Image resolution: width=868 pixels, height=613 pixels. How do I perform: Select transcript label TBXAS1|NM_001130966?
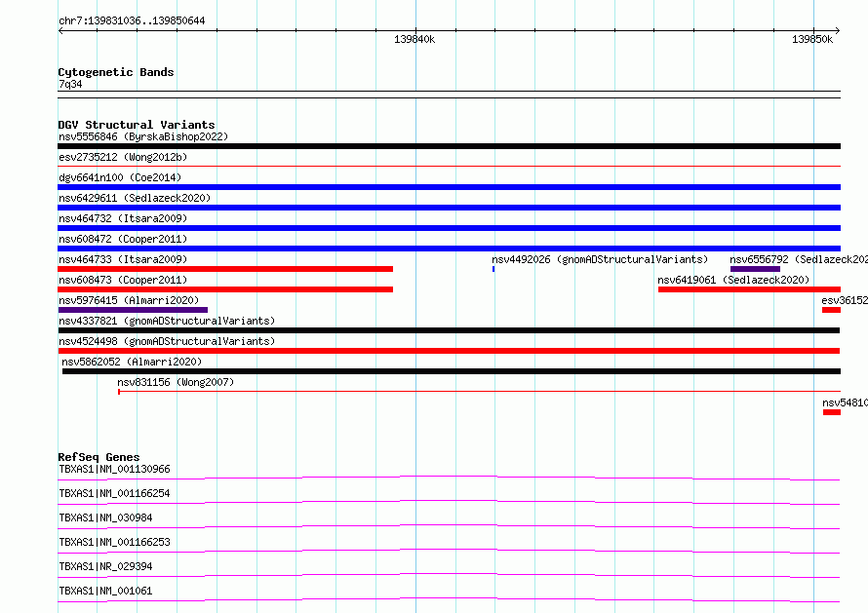(x=114, y=469)
